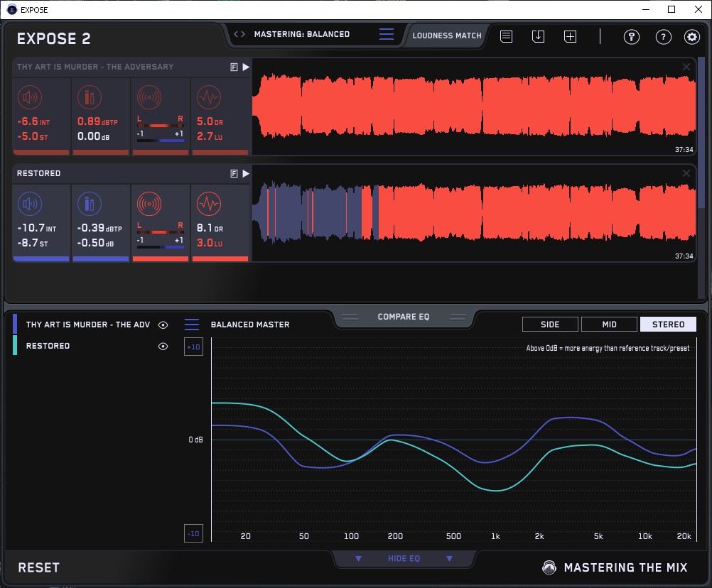The width and height of the screenshot is (712, 588).
Task: Toggle visibility of Restored EQ curve
Action: pyautogui.click(x=163, y=347)
